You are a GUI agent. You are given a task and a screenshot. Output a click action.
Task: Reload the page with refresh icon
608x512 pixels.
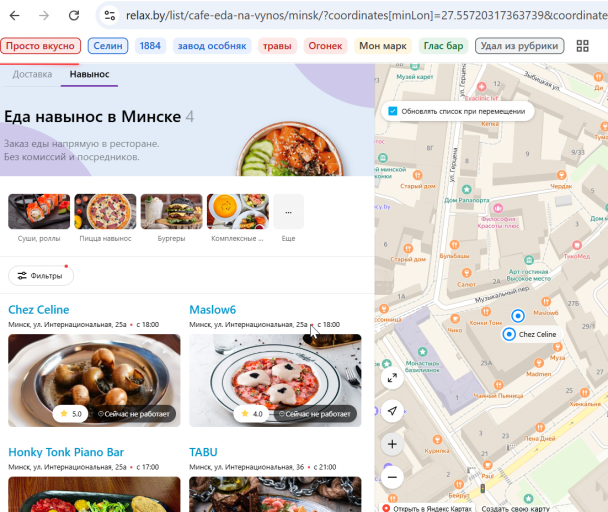[74, 16]
